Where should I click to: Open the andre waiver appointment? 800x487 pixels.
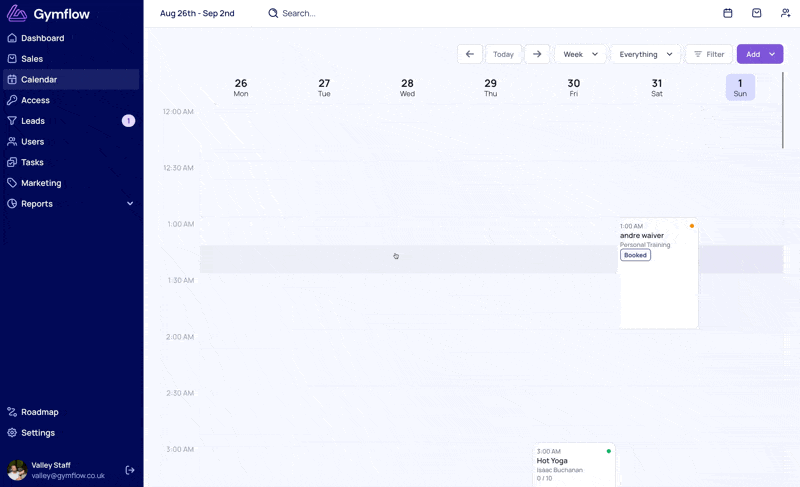pyautogui.click(x=659, y=274)
